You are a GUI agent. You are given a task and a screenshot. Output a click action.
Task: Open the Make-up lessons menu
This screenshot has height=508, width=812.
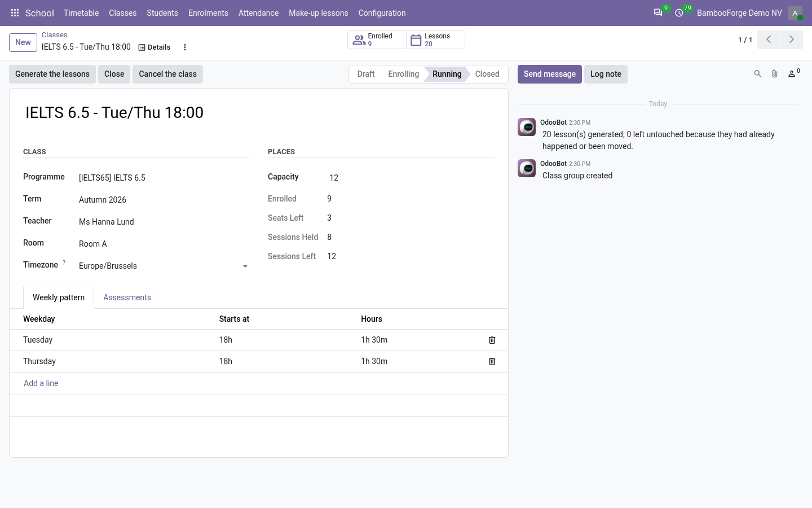pyautogui.click(x=319, y=13)
